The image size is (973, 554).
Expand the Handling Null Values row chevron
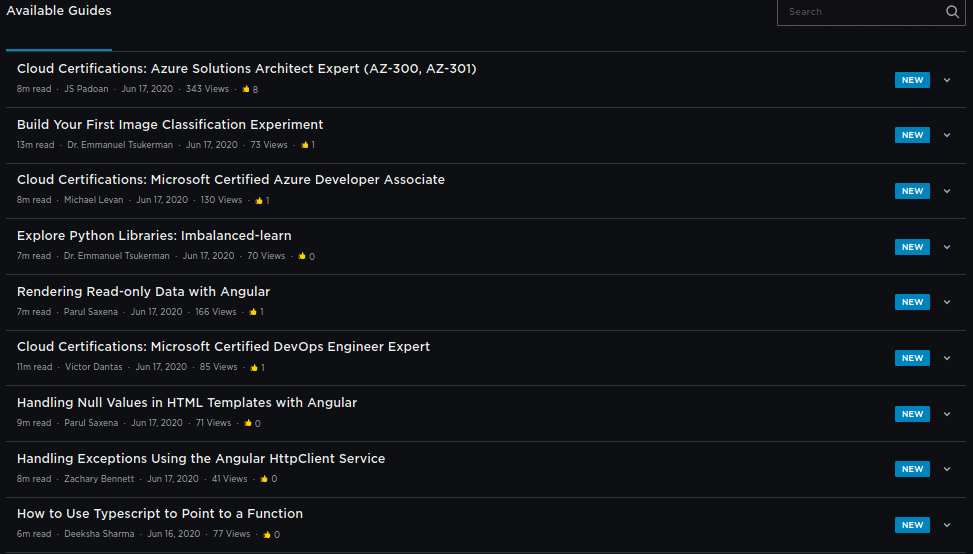tap(947, 414)
